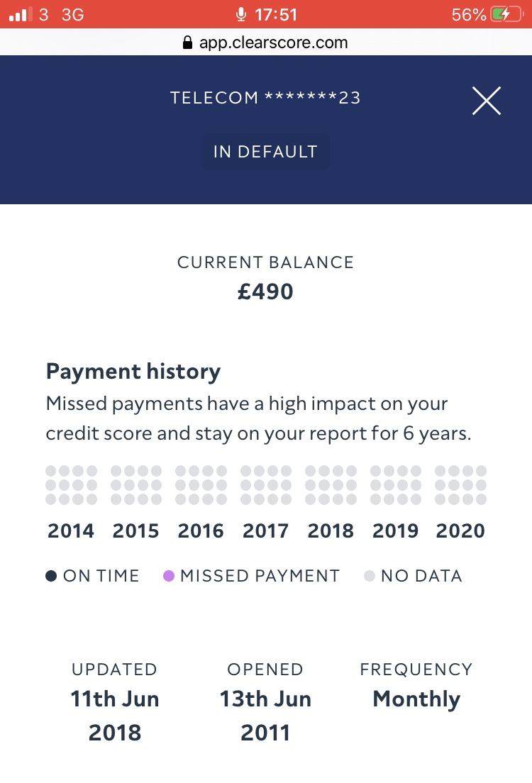This screenshot has width=532, height=783.
Task: Tap the £490 current balance amount
Action: click(x=265, y=291)
